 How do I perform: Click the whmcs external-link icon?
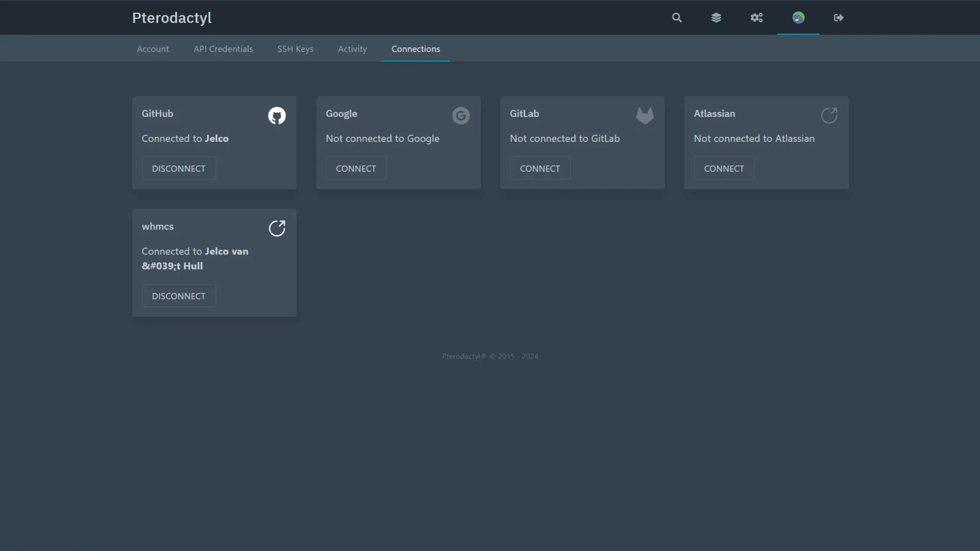pyautogui.click(x=277, y=228)
